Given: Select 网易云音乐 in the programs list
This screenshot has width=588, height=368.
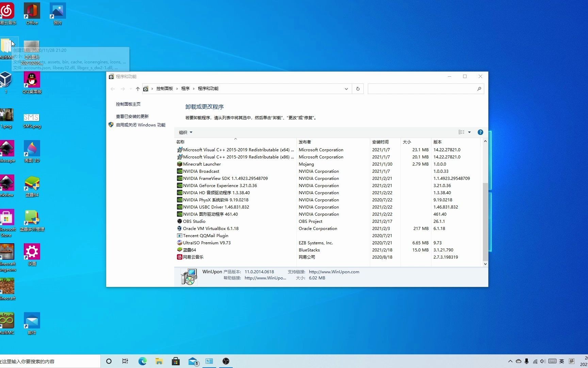Looking at the screenshot, I should coord(328,257).
